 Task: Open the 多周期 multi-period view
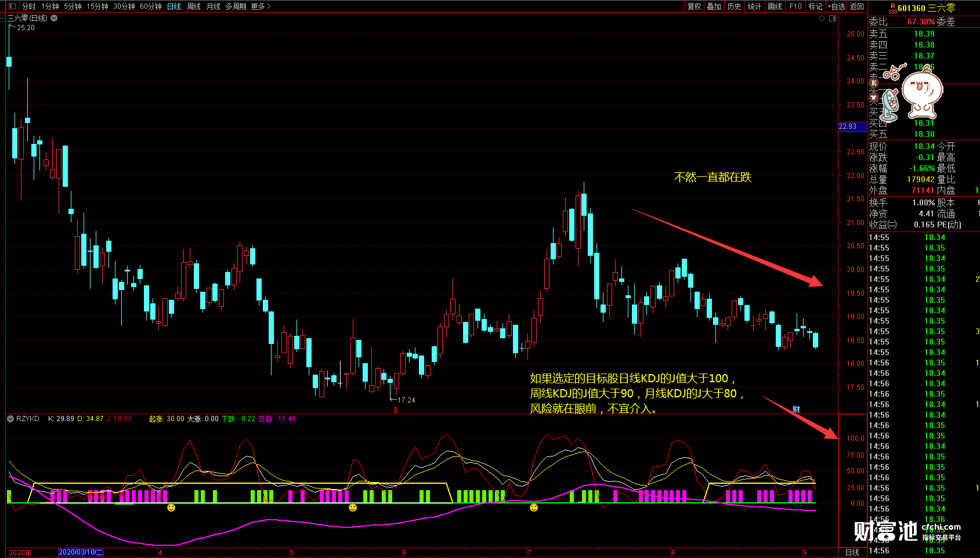pyautogui.click(x=236, y=6)
